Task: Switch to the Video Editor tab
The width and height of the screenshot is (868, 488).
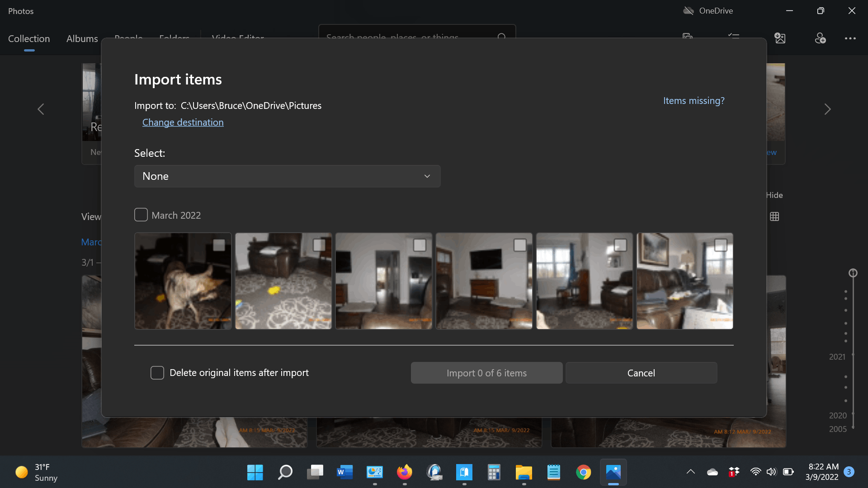Action: pos(238,38)
